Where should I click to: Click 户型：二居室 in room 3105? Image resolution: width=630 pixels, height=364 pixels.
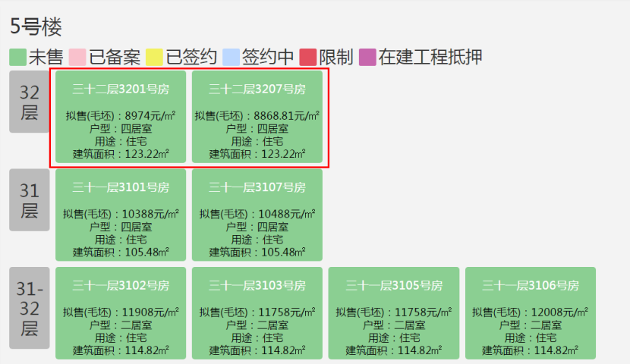coord(394,325)
